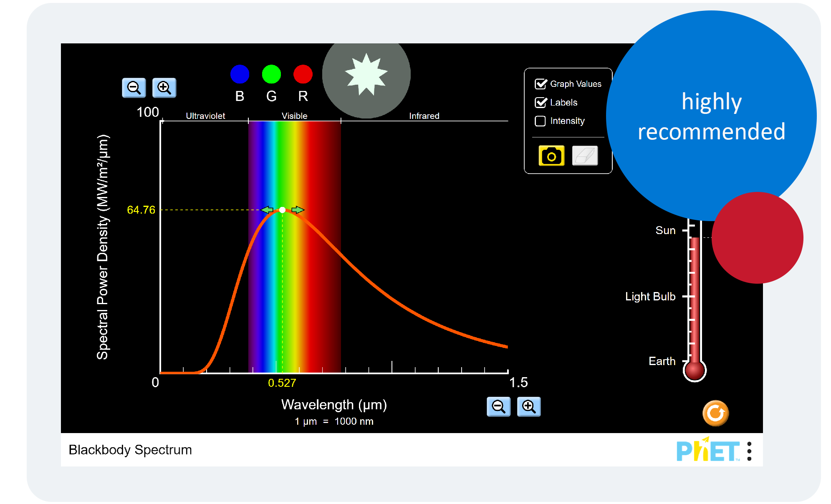Click the 1 μm = 1000 nm note

334,421
